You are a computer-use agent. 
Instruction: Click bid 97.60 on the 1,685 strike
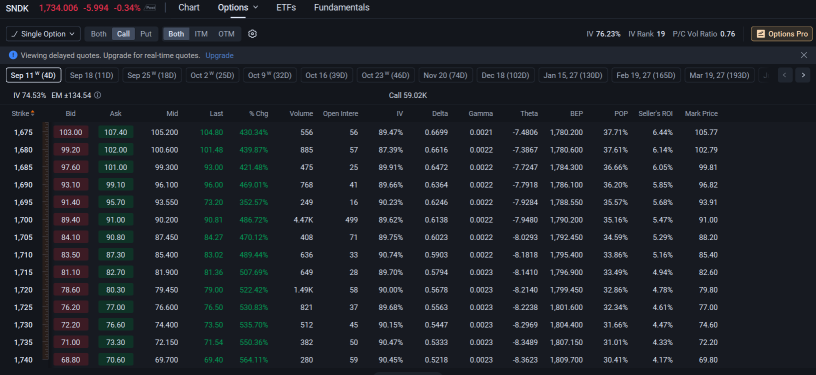71,167
